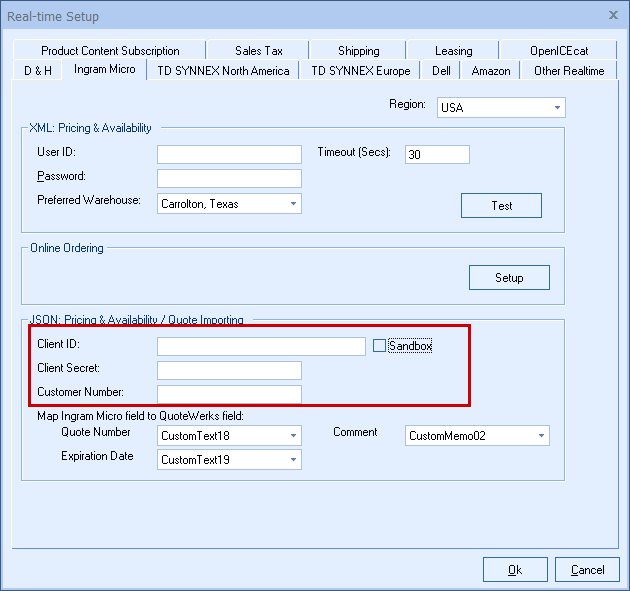Viewport: 630px width, 591px height.
Task: Click the Timeout (Secs) field
Action: (x=437, y=154)
